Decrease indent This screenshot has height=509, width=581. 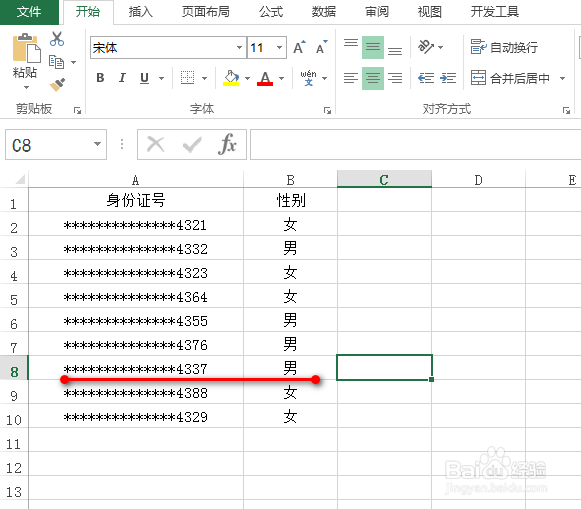tap(426, 78)
